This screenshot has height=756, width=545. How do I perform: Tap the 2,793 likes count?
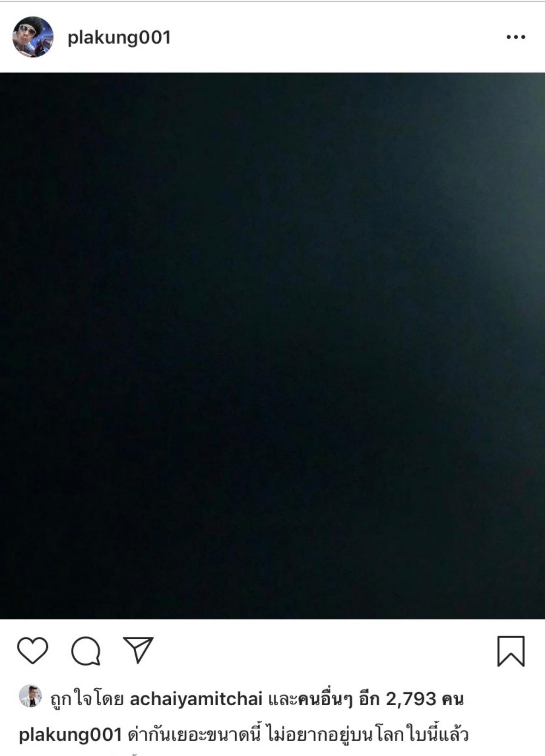(411, 699)
